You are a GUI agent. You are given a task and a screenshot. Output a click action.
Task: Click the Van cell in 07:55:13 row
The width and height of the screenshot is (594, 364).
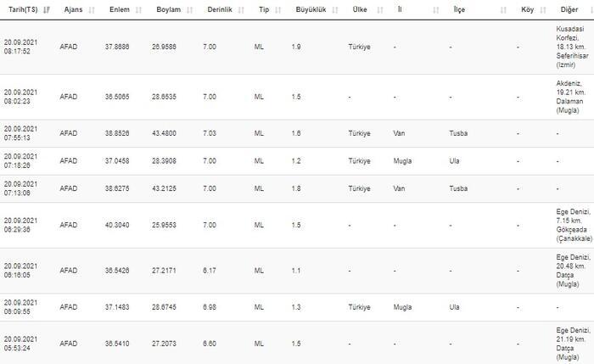point(399,133)
